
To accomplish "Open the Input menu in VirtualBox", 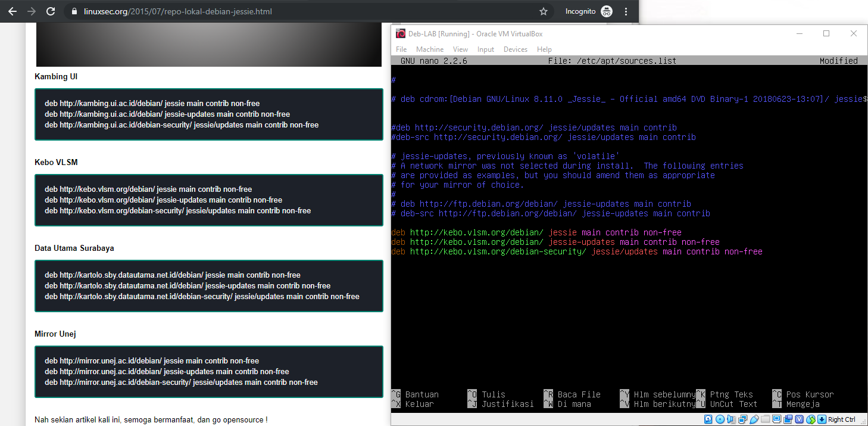I will point(485,49).
